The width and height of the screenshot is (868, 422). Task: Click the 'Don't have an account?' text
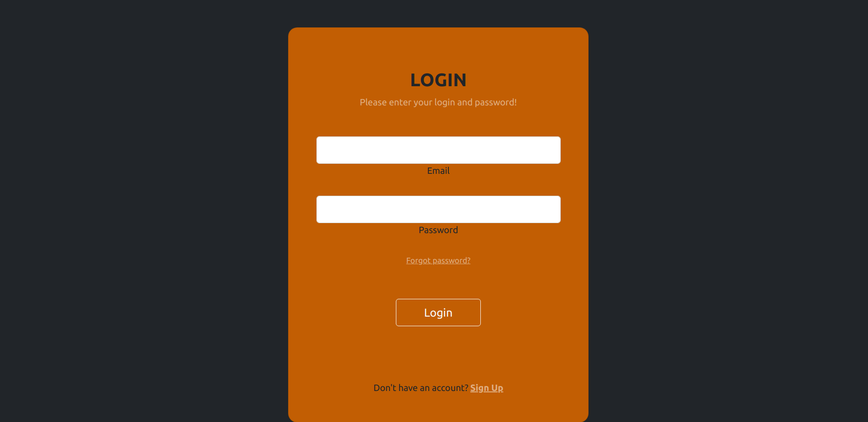(x=421, y=388)
